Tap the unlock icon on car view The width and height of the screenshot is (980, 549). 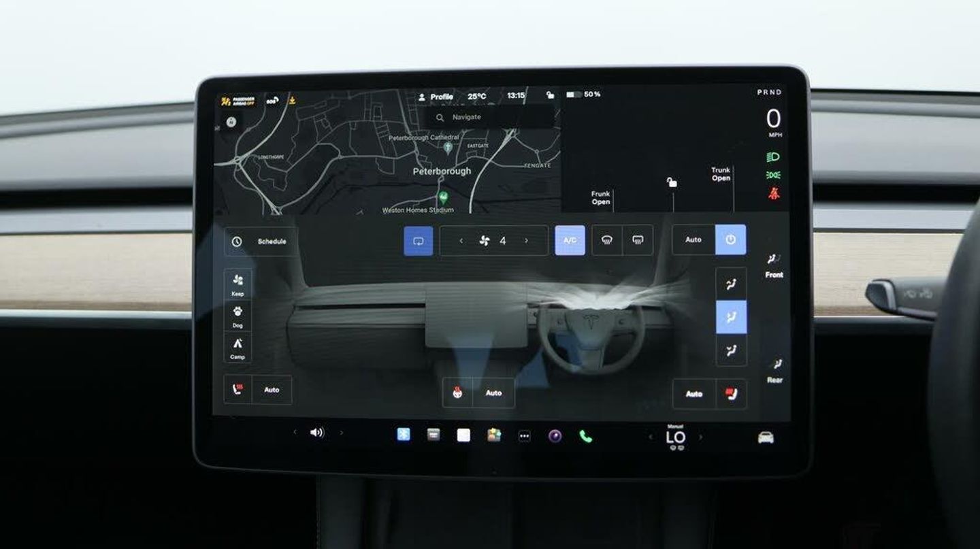pos(672,182)
